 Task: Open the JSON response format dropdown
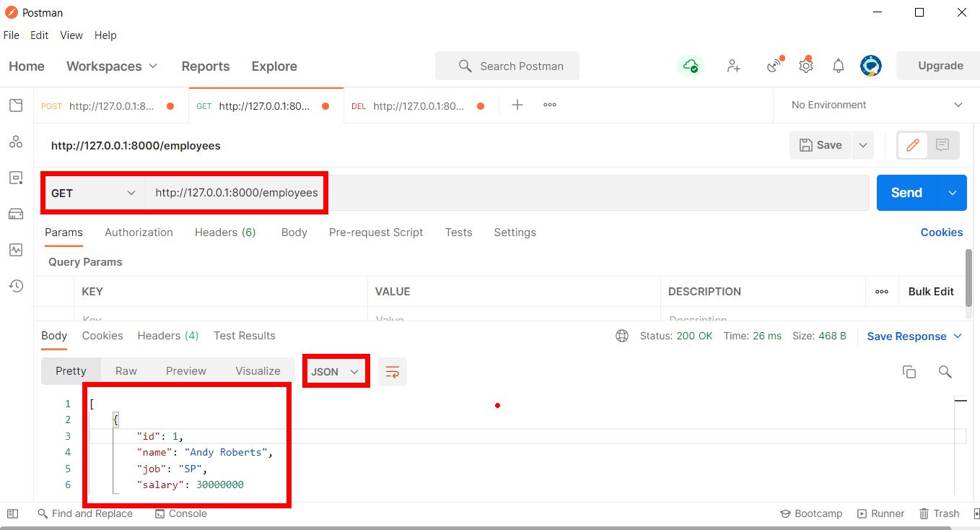tap(336, 372)
